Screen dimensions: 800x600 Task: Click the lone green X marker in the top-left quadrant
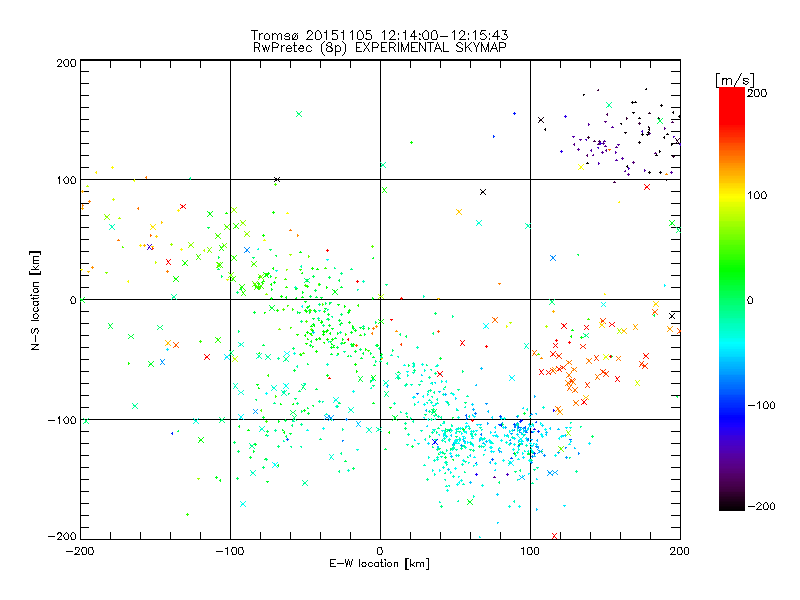[299, 114]
